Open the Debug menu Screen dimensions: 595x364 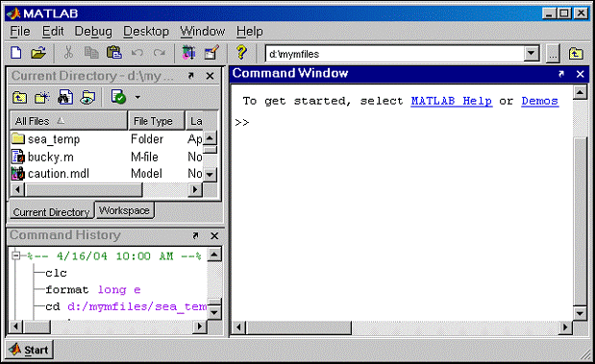[x=93, y=31]
